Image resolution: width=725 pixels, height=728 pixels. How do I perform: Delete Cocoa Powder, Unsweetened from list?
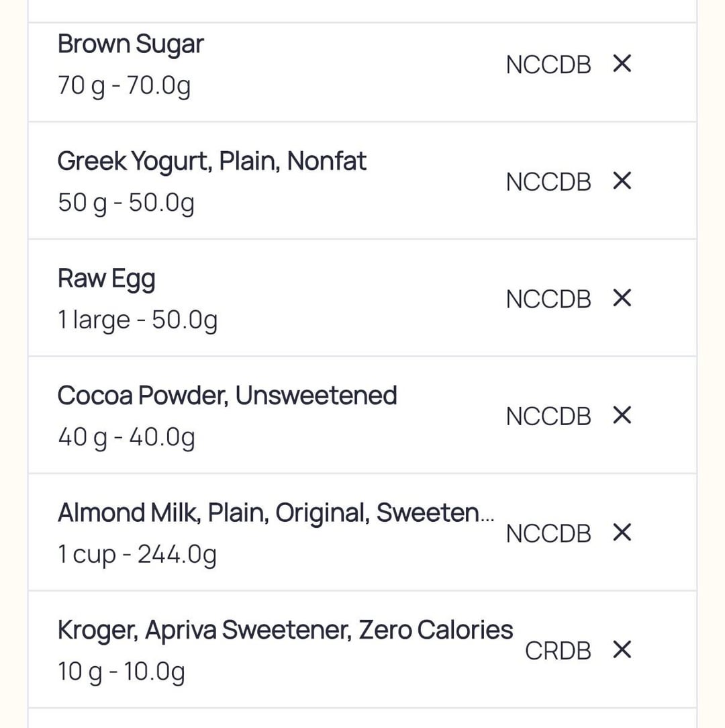622,416
